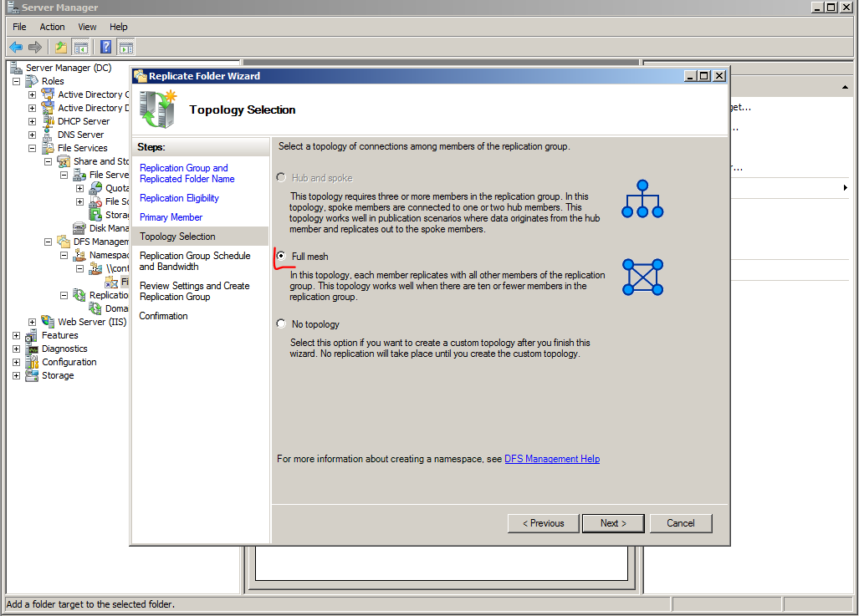Collapse the Actions pane section arrow
Image resolution: width=859 pixels, height=616 pixels.
(845, 87)
